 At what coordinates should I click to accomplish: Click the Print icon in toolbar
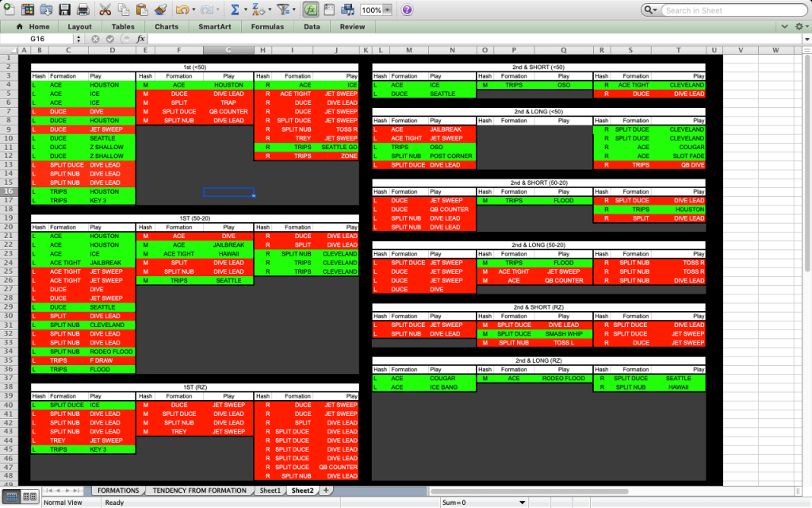click(83, 10)
